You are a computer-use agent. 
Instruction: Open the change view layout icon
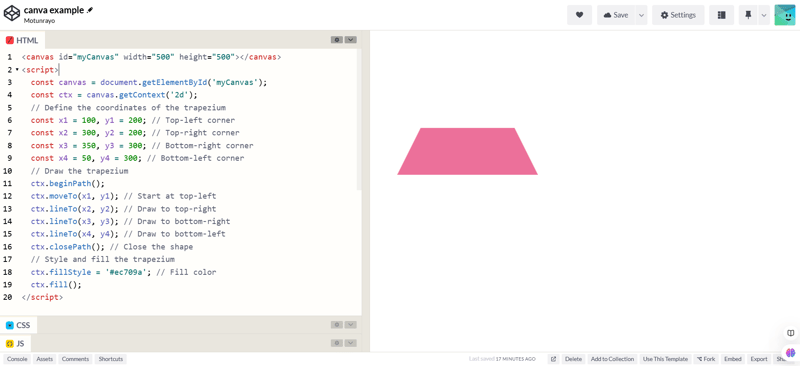[721, 15]
